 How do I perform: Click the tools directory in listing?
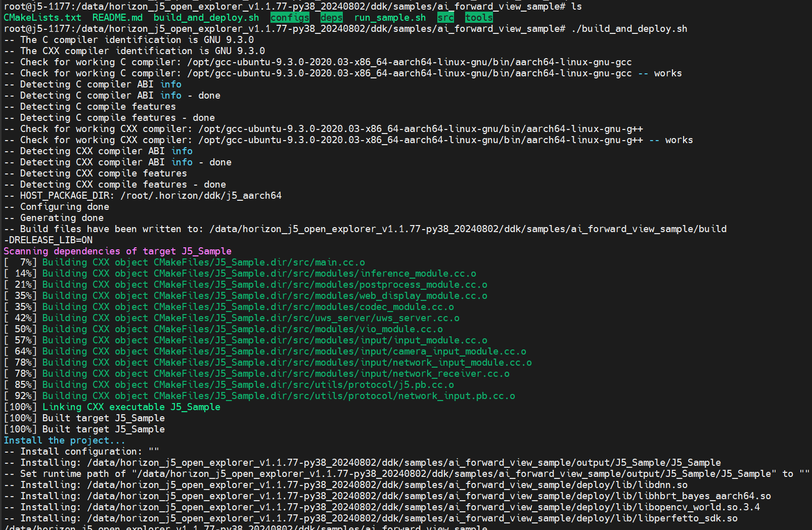coord(479,18)
